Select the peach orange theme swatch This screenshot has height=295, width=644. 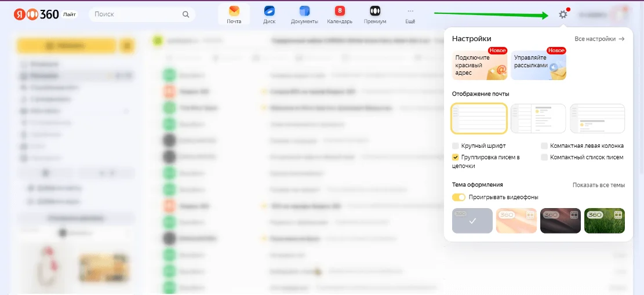[x=516, y=221]
